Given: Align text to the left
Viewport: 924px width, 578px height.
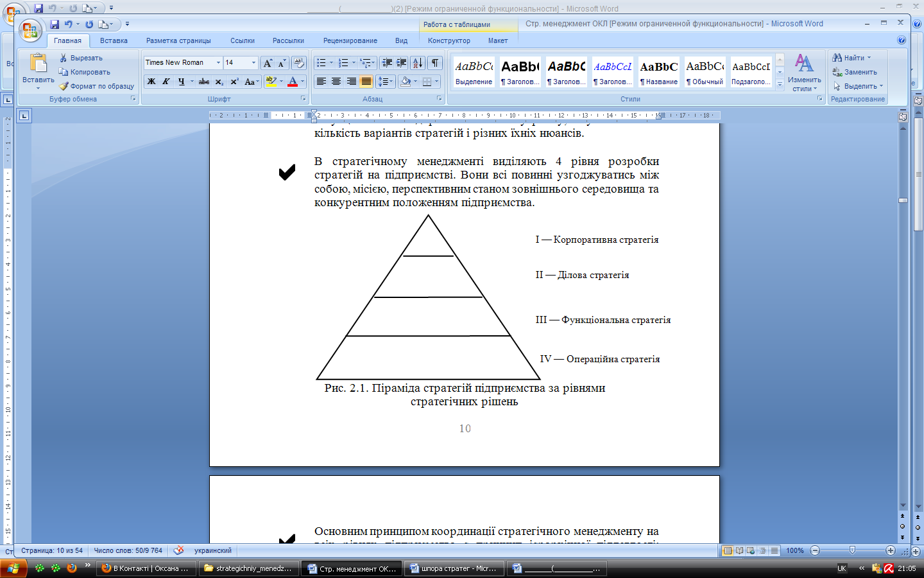Looking at the screenshot, I should click(321, 82).
